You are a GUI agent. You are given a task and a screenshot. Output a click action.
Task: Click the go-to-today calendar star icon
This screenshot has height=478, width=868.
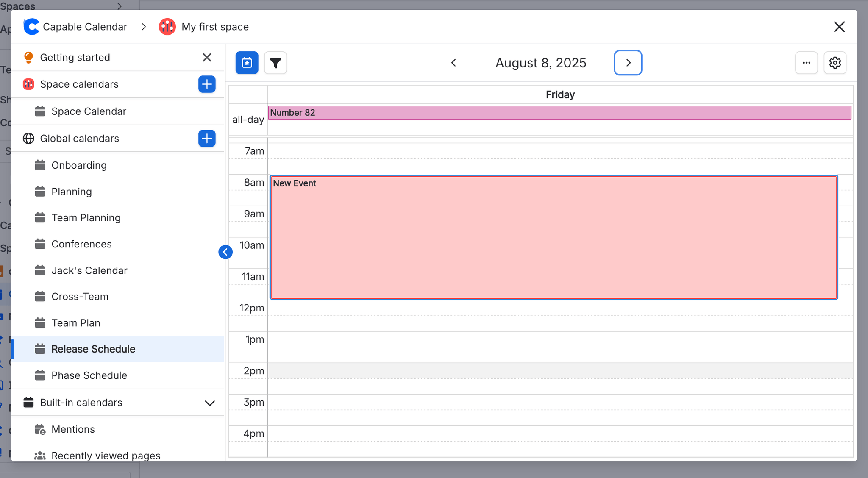point(247,63)
